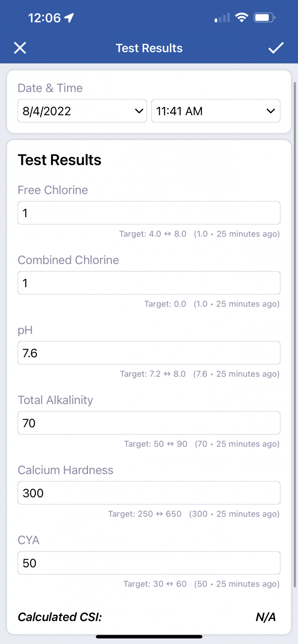Open the date dropdown showing 8/4/2022
The height and width of the screenshot is (644, 298).
coord(82,111)
